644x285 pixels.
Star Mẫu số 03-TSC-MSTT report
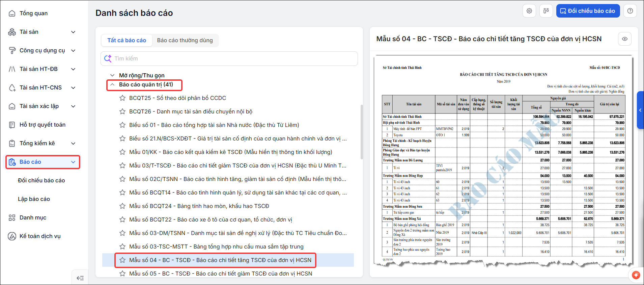(x=122, y=247)
